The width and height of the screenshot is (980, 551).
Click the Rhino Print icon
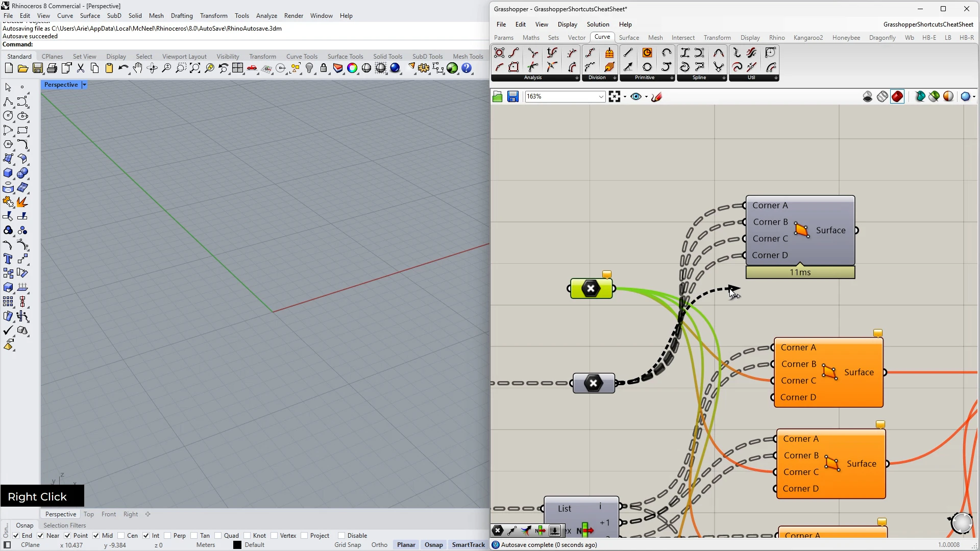(52, 68)
